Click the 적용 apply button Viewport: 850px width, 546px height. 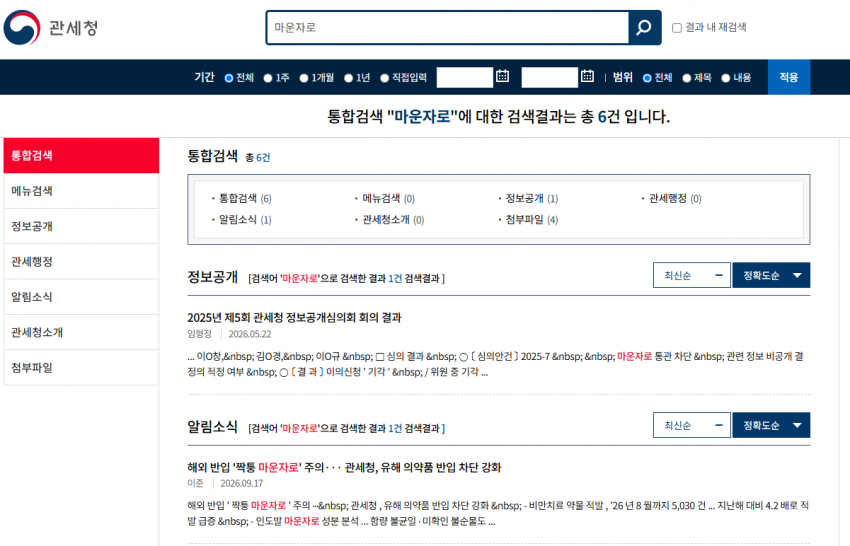click(789, 78)
